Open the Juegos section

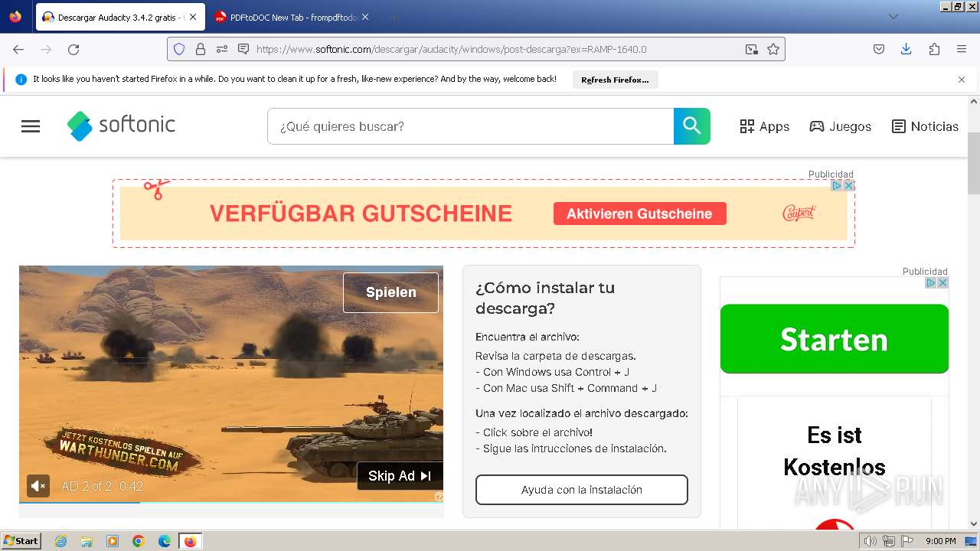point(840,126)
